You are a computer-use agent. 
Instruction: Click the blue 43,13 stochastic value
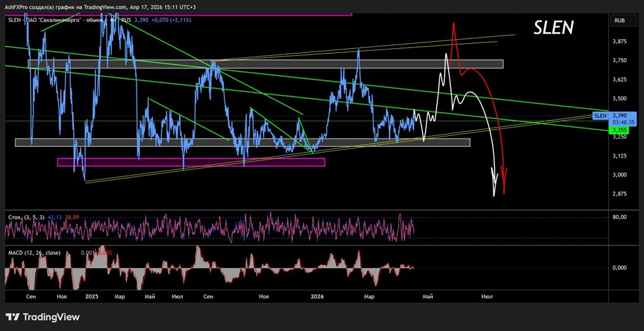click(x=54, y=217)
